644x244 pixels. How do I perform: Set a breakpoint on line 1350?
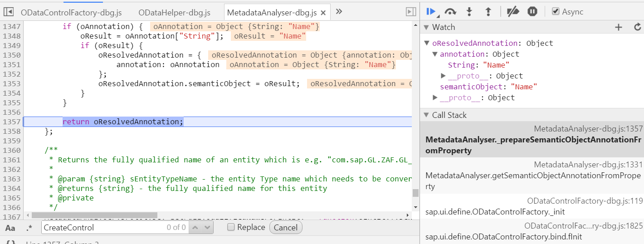(x=12, y=55)
